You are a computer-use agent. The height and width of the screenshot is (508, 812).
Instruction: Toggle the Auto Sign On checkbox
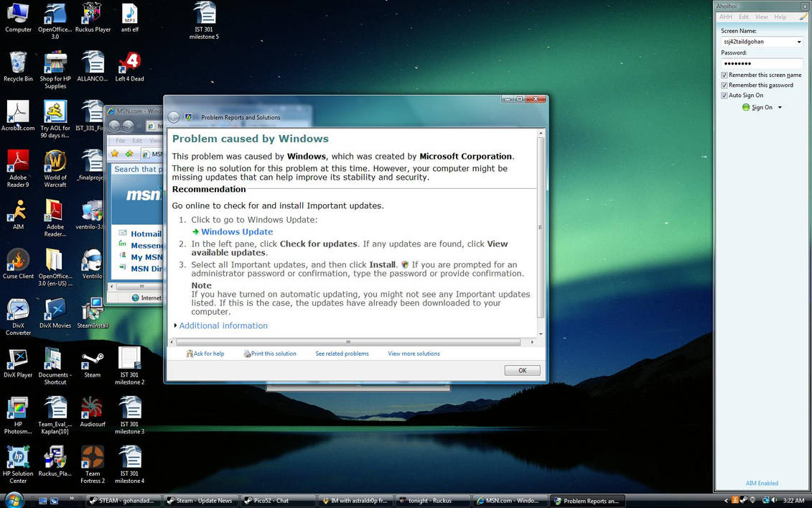tap(724, 96)
